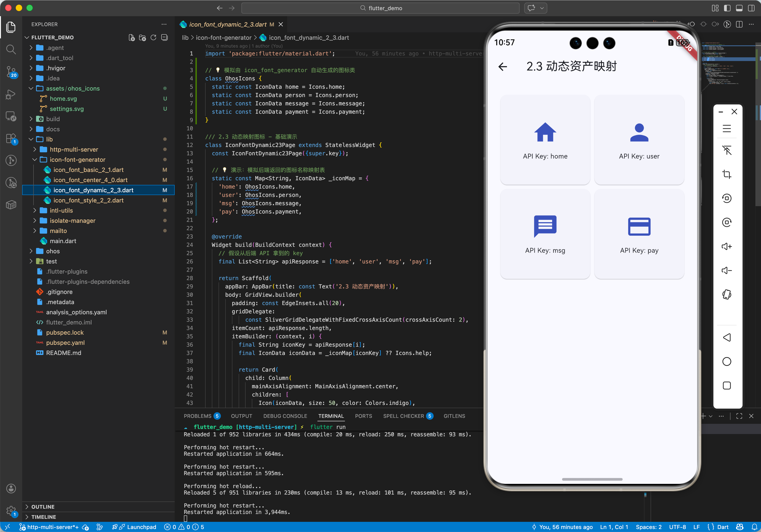The image size is (761, 532).
Task: Toggle the secondary side bar layout icon
Action: pyautogui.click(x=751, y=8)
